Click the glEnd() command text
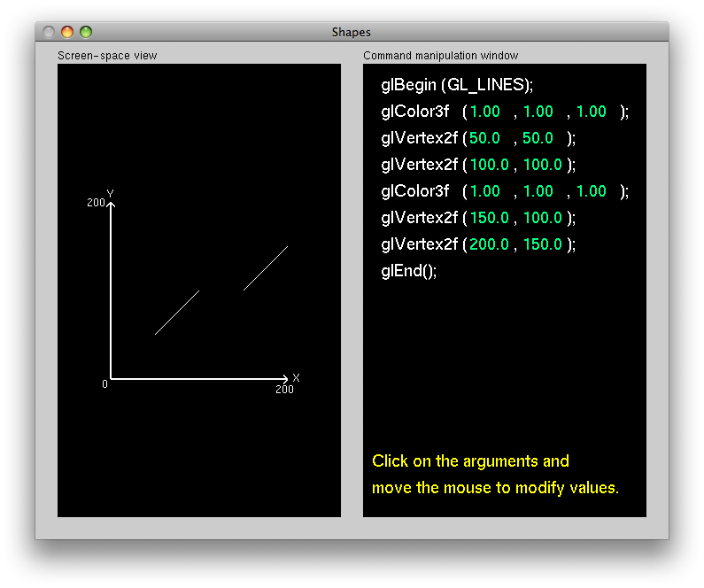 click(408, 271)
